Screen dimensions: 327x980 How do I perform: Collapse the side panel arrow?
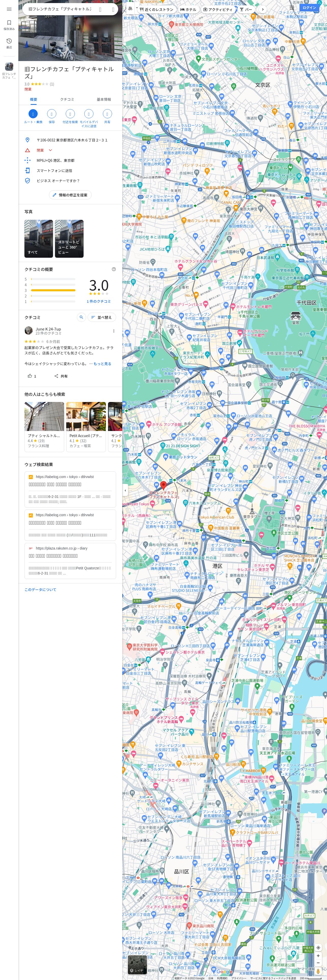(125, 490)
